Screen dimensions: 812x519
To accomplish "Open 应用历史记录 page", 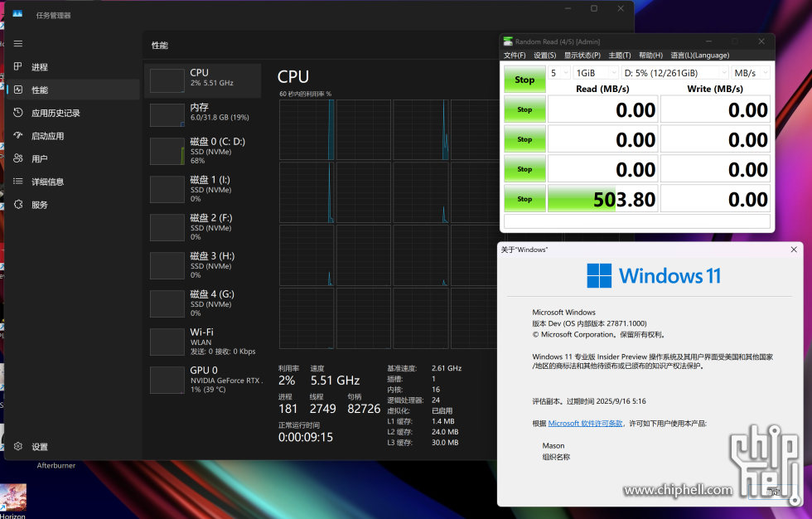I will (73, 113).
